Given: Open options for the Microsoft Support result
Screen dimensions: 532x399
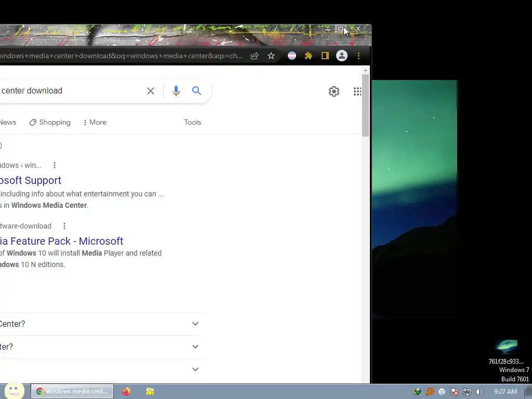Looking at the screenshot, I should click(54, 165).
